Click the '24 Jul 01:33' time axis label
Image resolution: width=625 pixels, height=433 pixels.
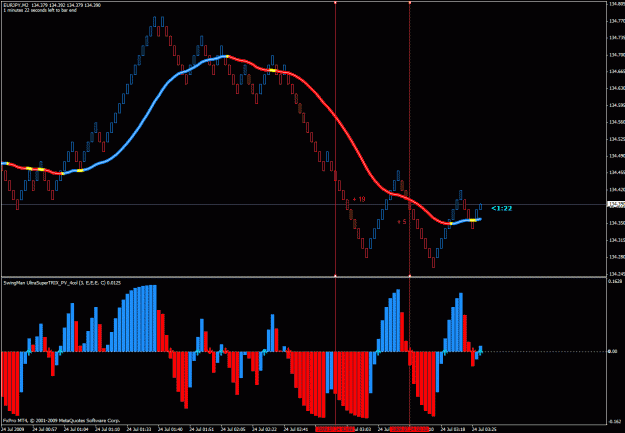[139, 429]
